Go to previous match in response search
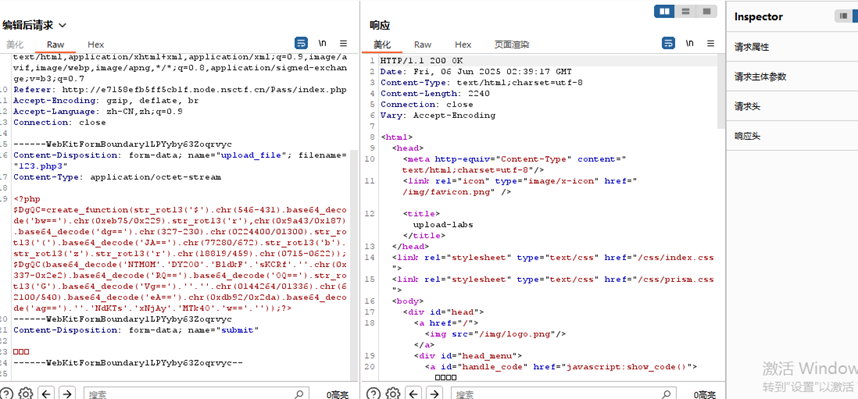This screenshot has width=858, height=399. click(x=414, y=394)
